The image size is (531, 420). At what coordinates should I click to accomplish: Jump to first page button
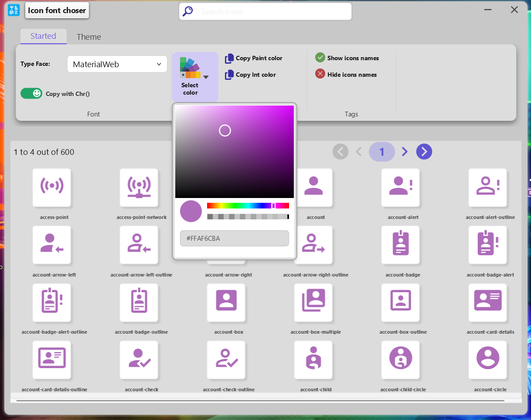(x=340, y=152)
